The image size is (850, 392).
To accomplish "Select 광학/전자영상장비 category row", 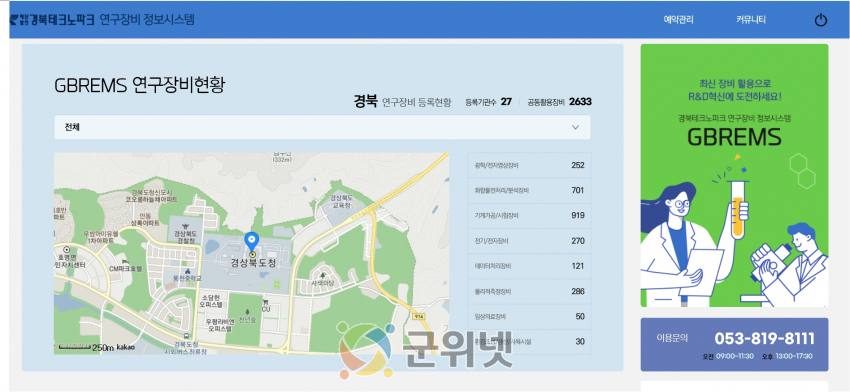I will click(529, 165).
